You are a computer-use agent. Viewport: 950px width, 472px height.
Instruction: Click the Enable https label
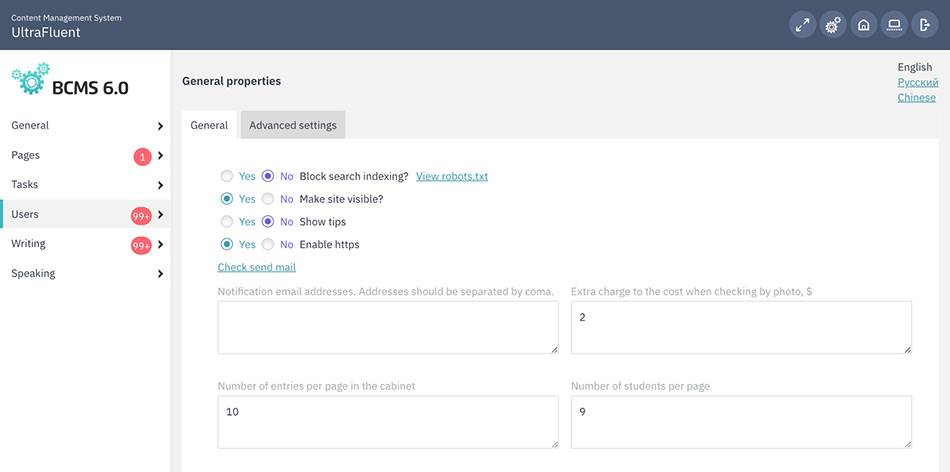tap(330, 245)
